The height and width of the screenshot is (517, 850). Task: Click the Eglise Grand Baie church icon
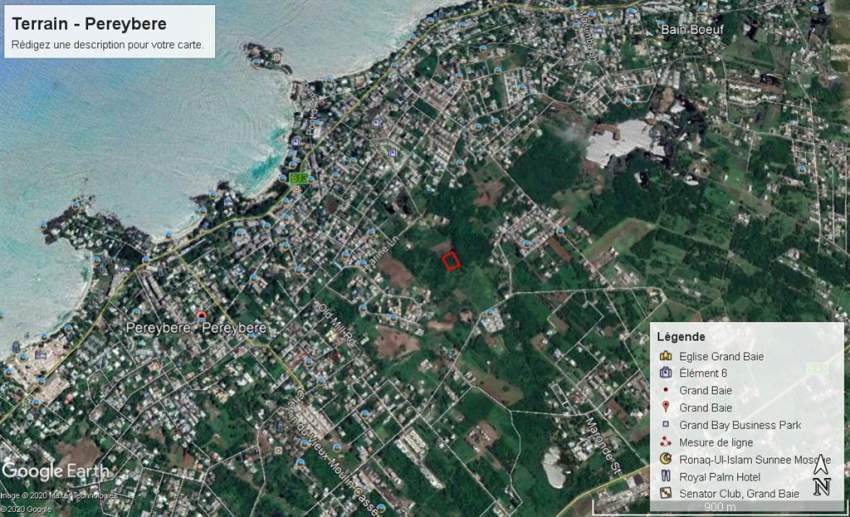665,356
